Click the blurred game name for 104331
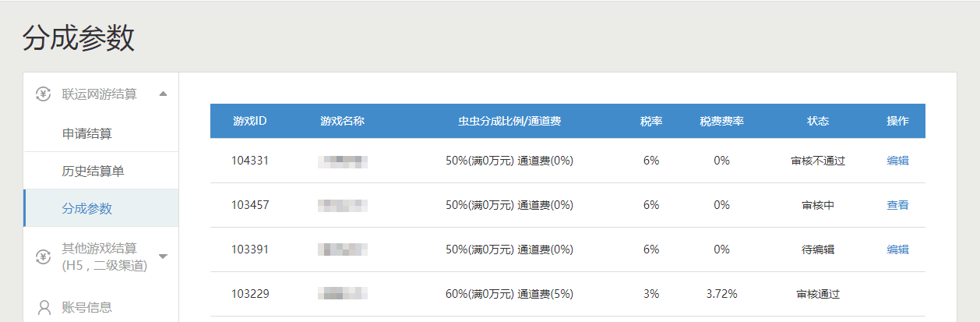 343,161
